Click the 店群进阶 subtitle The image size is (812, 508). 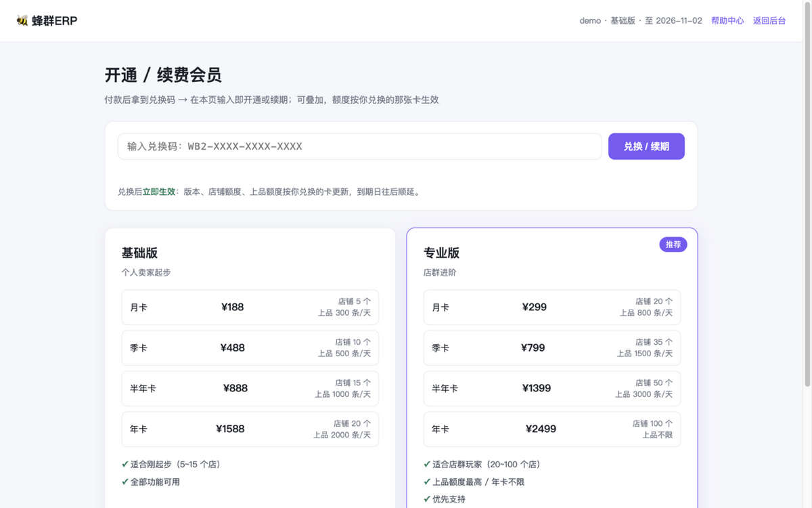440,272
